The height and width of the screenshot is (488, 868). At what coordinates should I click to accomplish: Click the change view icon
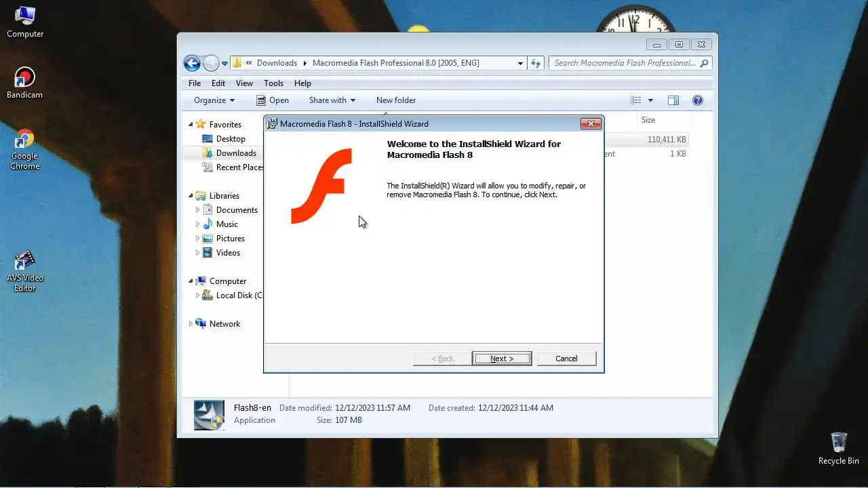click(x=635, y=100)
